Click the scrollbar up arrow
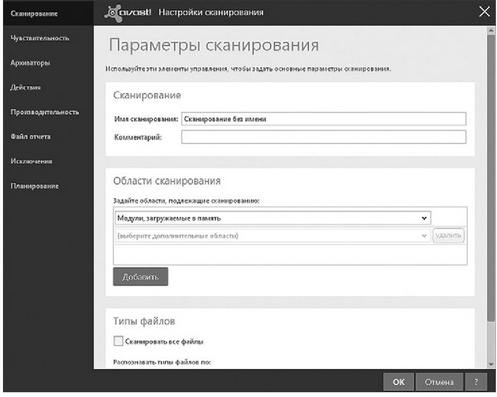The width and height of the screenshot is (497, 397). 491,31
